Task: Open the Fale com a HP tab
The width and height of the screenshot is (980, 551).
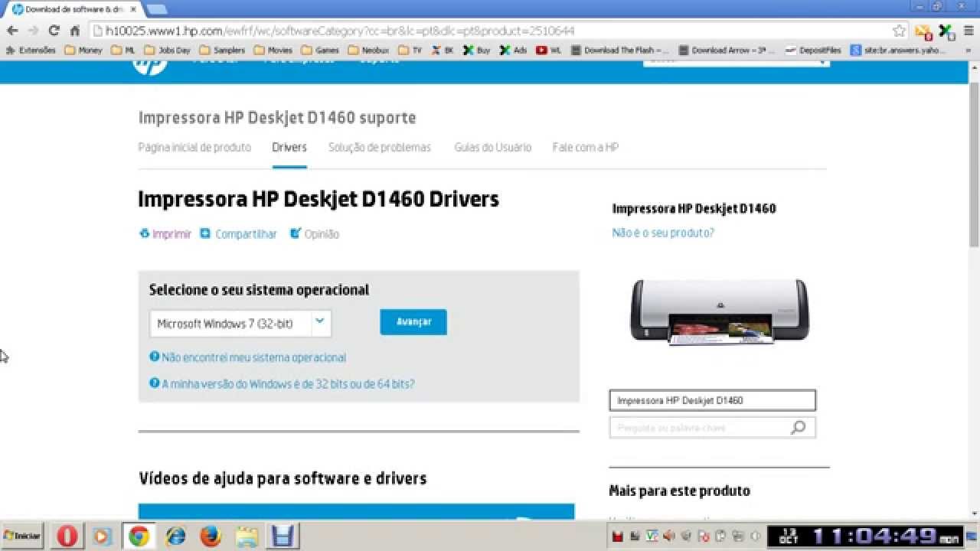Action: point(586,147)
